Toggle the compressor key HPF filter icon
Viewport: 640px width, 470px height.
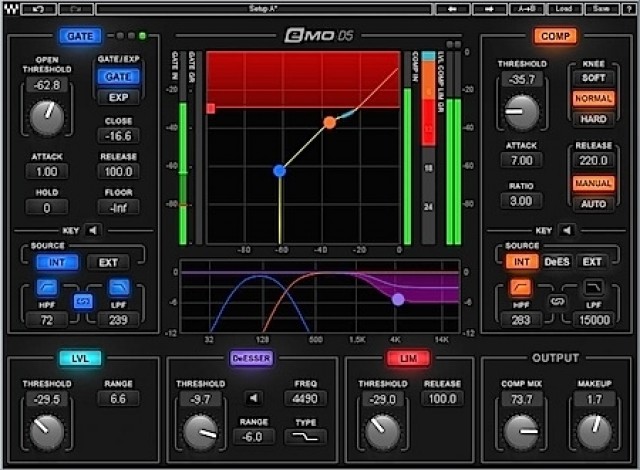point(520,287)
